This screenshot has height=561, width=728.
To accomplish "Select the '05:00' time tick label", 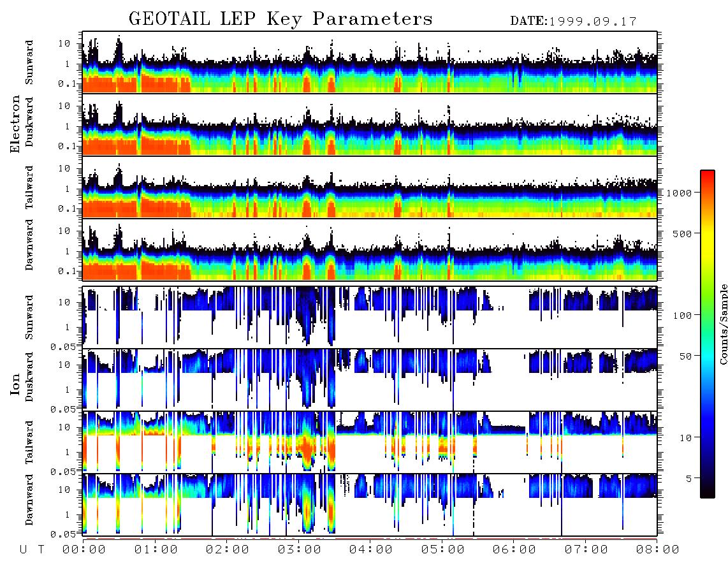I will (443, 550).
